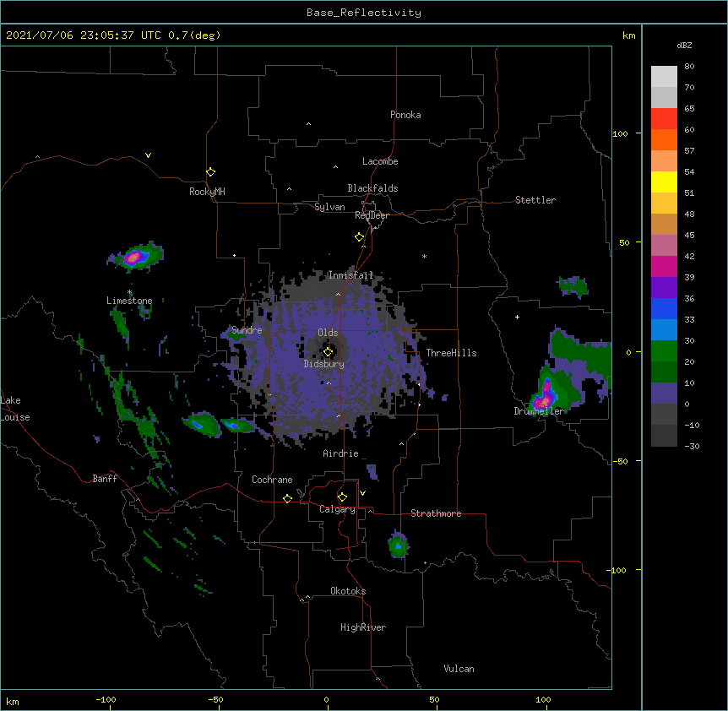The image size is (728, 711).
Task: Click the yellow v marker northwest of RockyMH
Action: (148, 155)
